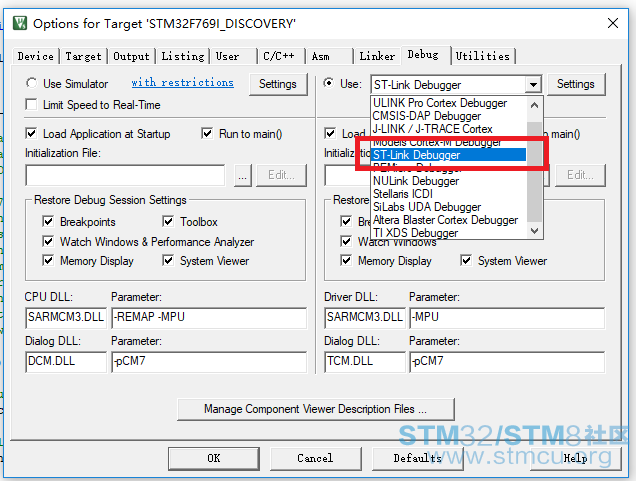The width and height of the screenshot is (636, 481).
Task: Open Help for this dialog
Action: point(575,458)
